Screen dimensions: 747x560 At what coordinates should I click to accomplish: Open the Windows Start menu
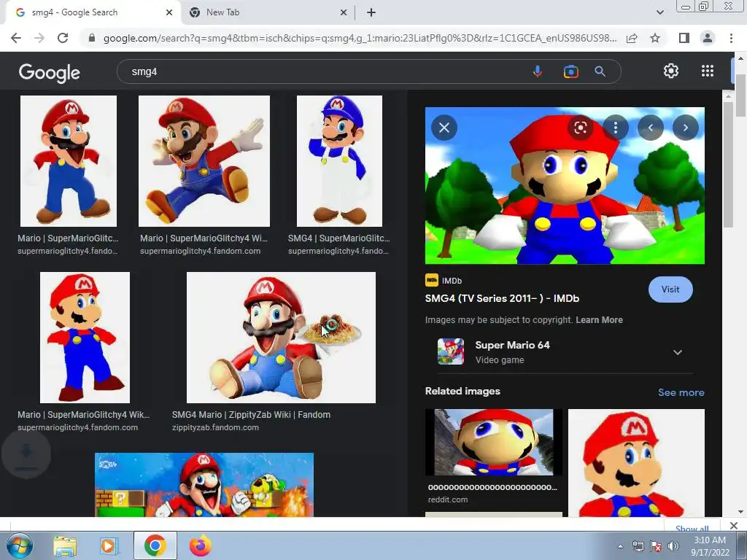click(19, 545)
